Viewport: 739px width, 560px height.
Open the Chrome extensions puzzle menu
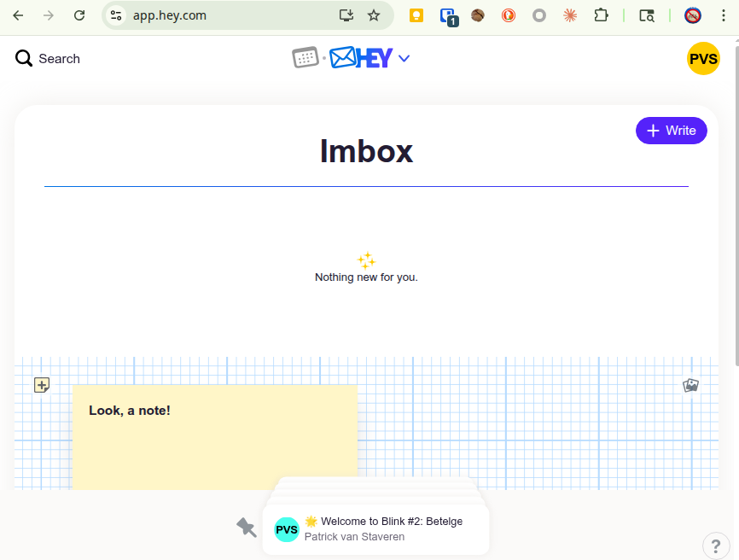(x=601, y=15)
